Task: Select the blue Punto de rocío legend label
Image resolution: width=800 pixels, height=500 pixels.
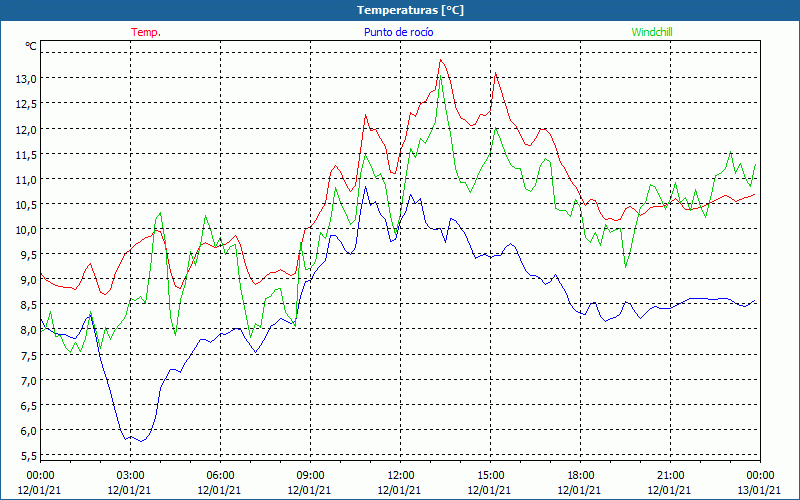Action: click(398, 32)
